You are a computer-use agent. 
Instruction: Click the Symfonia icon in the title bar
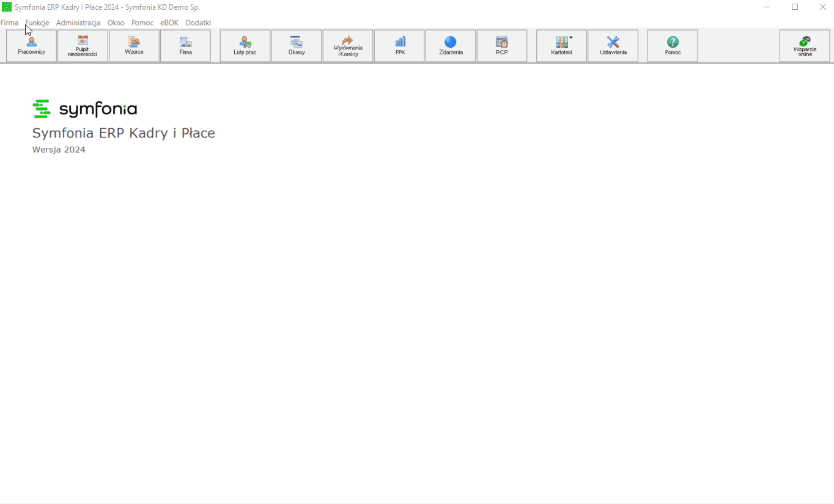click(7, 7)
